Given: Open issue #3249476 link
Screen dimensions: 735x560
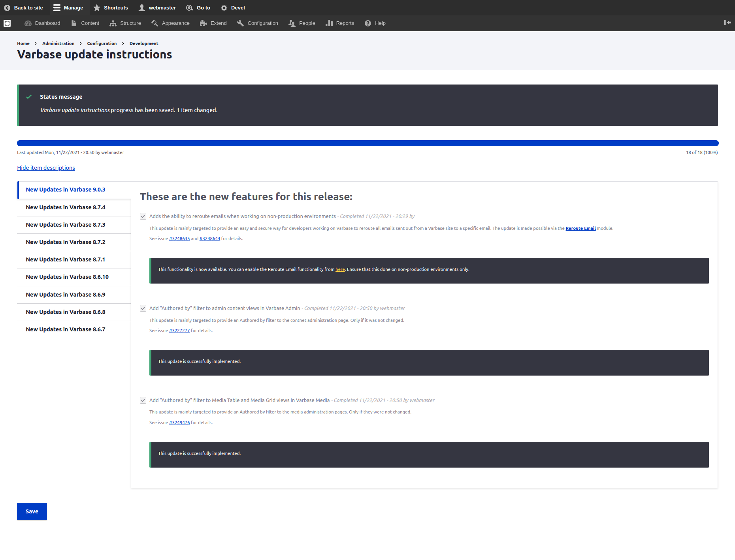Looking at the screenshot, I should pyautogui.click(x=179, y=423).
